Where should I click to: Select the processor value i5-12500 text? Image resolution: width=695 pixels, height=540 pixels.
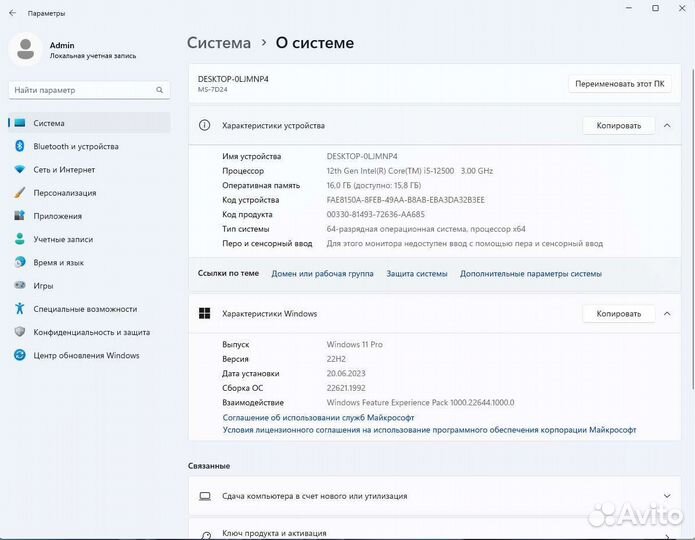tap(410, 171)
